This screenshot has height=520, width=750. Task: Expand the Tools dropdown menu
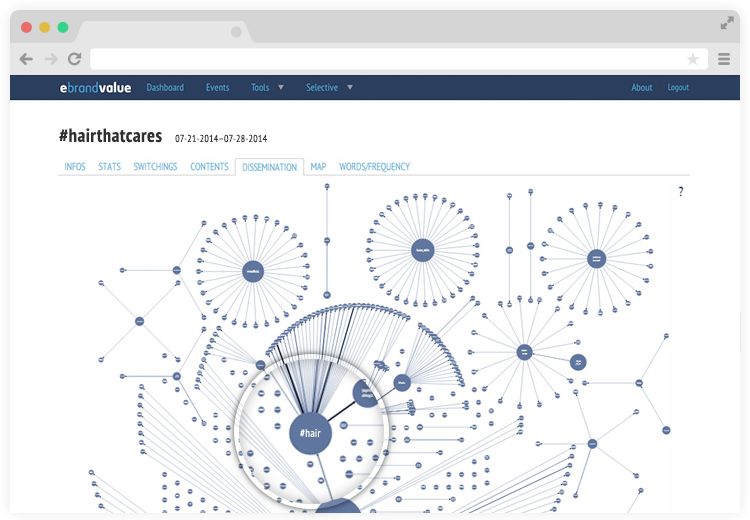point(267,88)
